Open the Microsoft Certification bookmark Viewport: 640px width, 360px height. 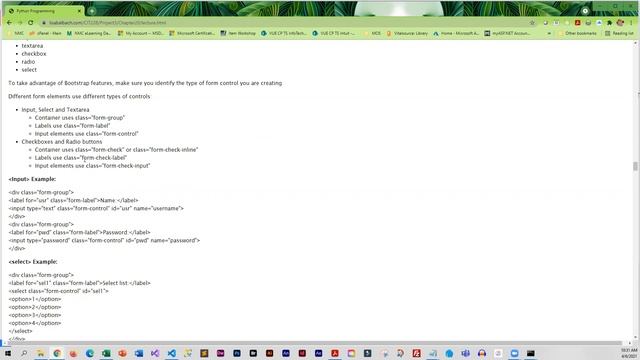[192, 33]
